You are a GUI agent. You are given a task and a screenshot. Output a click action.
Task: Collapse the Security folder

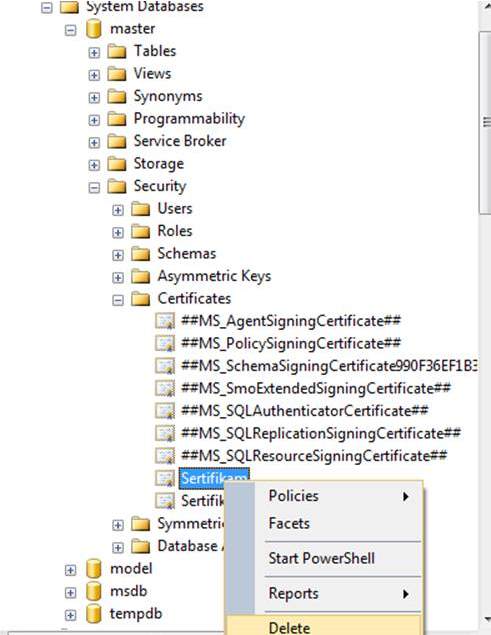(94, 188)
